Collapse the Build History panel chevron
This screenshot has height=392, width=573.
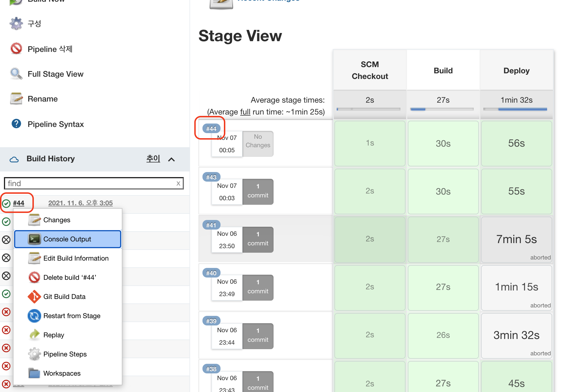171,159
